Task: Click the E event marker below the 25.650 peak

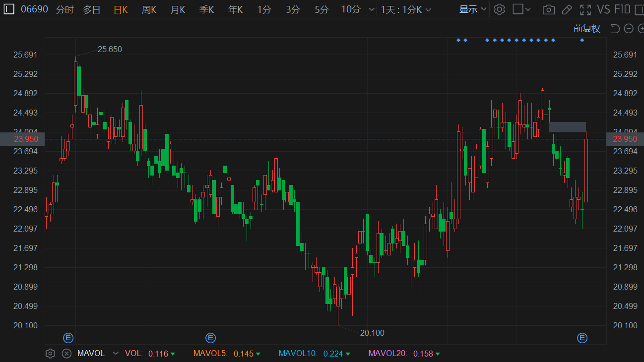Action: point(68,338)
